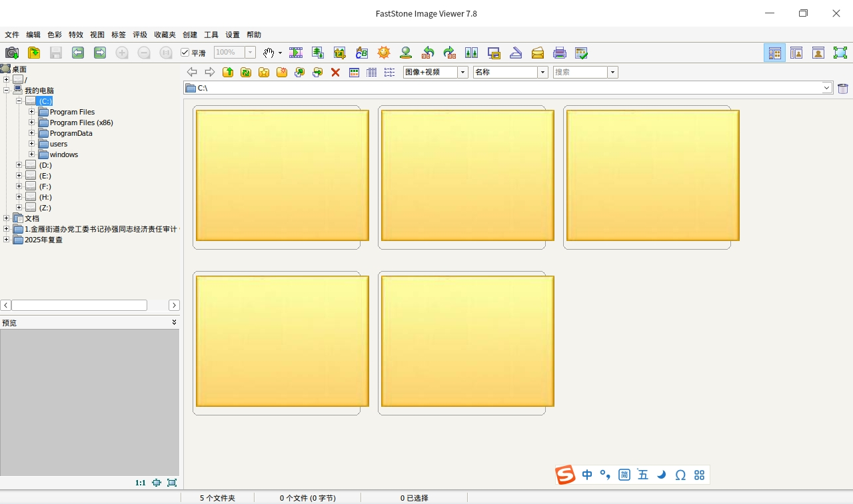Click the folder tree scrollbar right arrow
The width and height of the screenshot is (853, 504).
(x=174, y=305)
